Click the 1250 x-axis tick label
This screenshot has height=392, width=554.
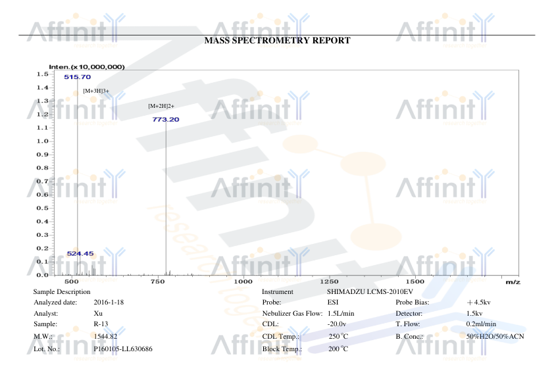(329, 282)
